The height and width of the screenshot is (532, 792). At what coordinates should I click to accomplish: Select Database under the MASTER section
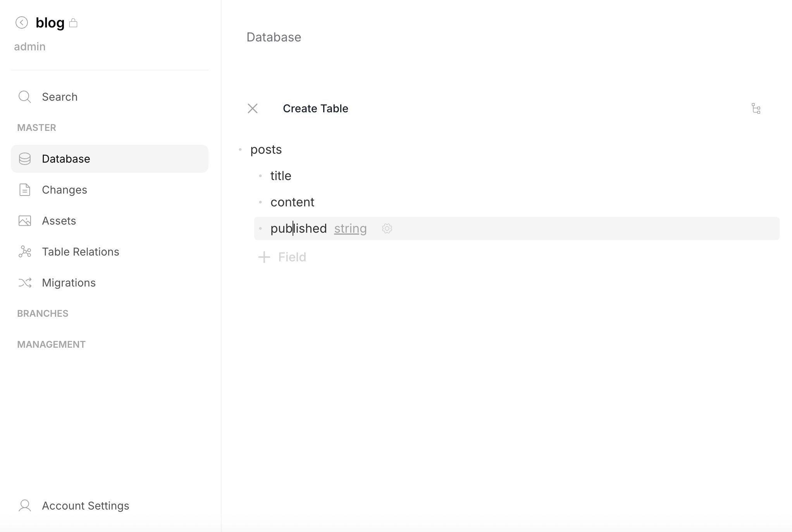[x=66, y=158]
